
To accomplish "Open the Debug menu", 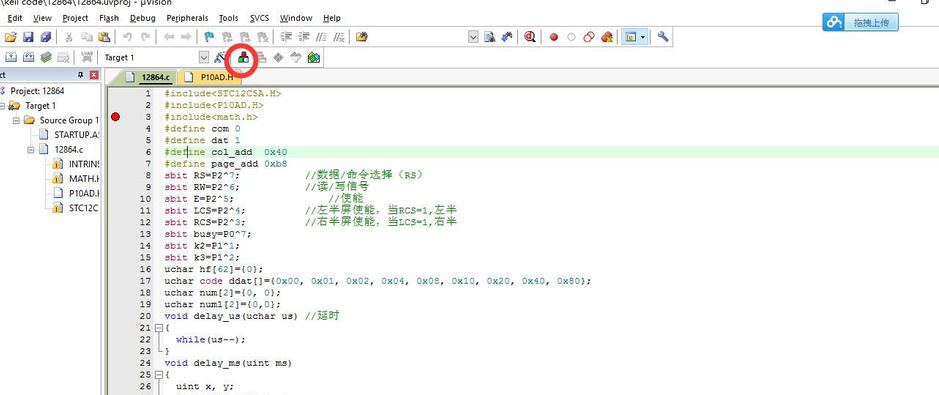I will click(x=143, y=18).
